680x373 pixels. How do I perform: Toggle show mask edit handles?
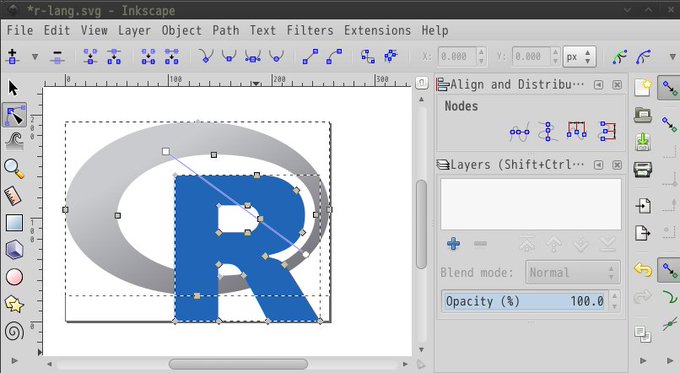pyautogui.click(x=644, y=57)
